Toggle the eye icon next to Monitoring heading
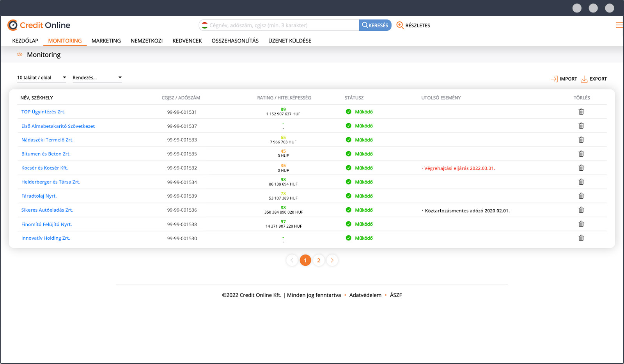 pos(19,55)
